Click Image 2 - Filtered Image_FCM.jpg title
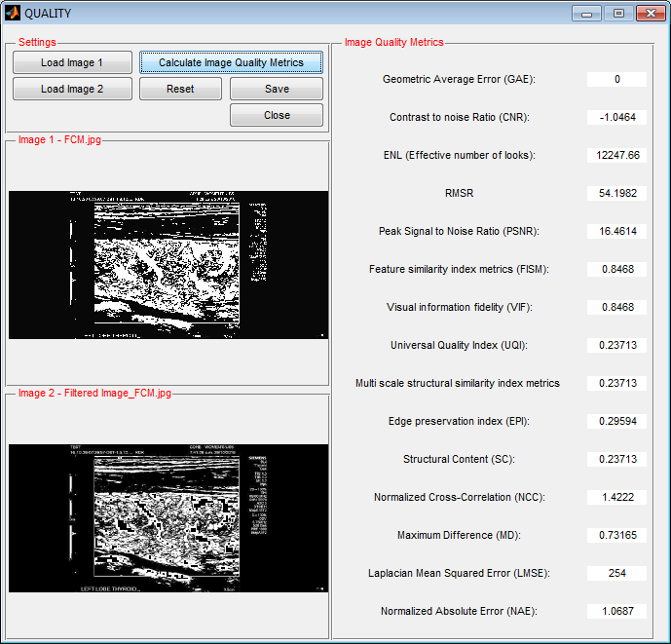The image size is (671, 644). point(94,393)
